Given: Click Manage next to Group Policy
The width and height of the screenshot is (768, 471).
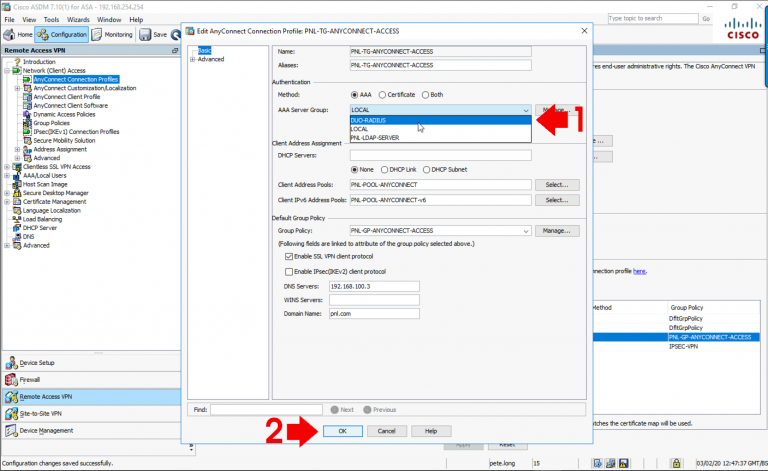Looking at the screenshot, I should click(x=557, y=231).
